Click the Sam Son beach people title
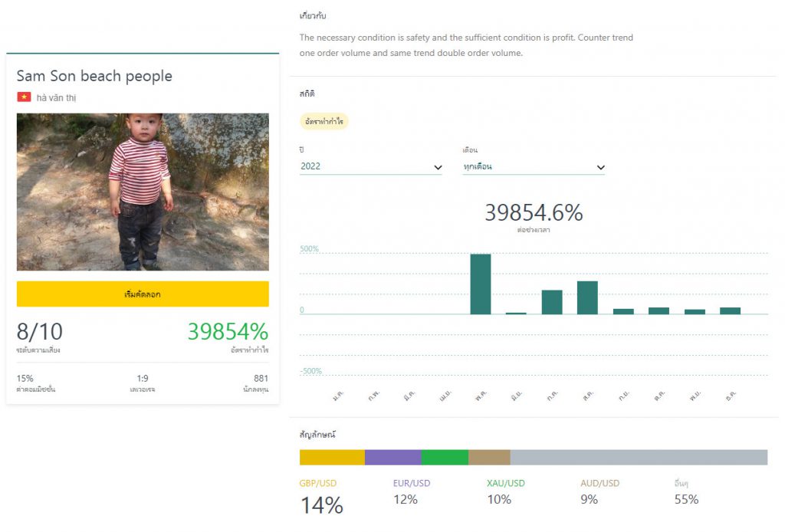785x532 pixels. click(94, 76)
